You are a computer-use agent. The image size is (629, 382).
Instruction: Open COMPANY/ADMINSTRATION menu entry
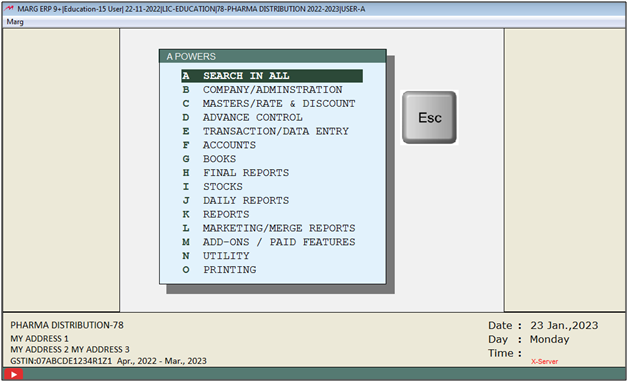pyautogui.click(x=262, y=89)
